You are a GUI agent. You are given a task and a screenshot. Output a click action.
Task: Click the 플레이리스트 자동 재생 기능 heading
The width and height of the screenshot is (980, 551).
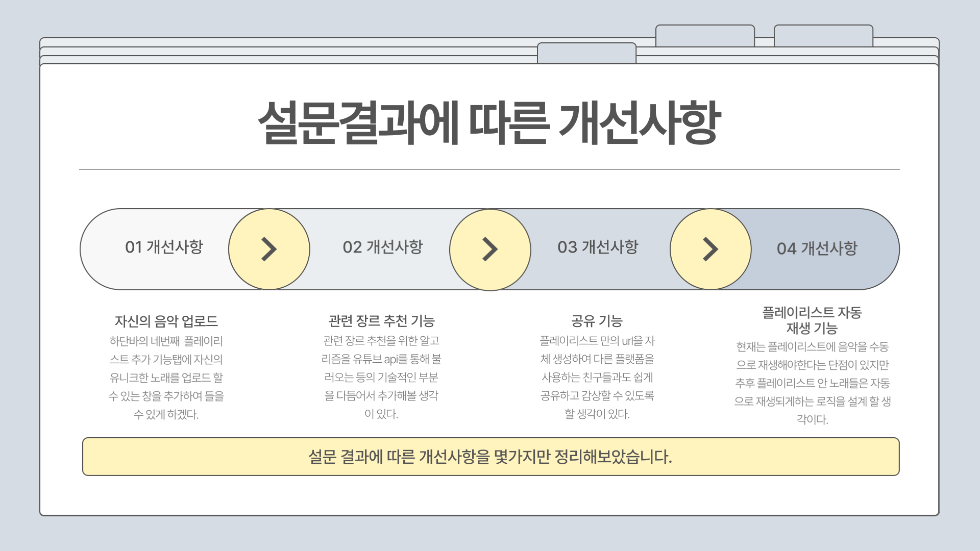812,320
